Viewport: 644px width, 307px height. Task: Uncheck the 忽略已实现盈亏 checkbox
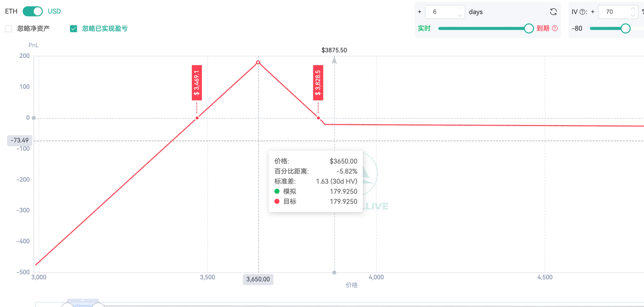coord(73,29)
